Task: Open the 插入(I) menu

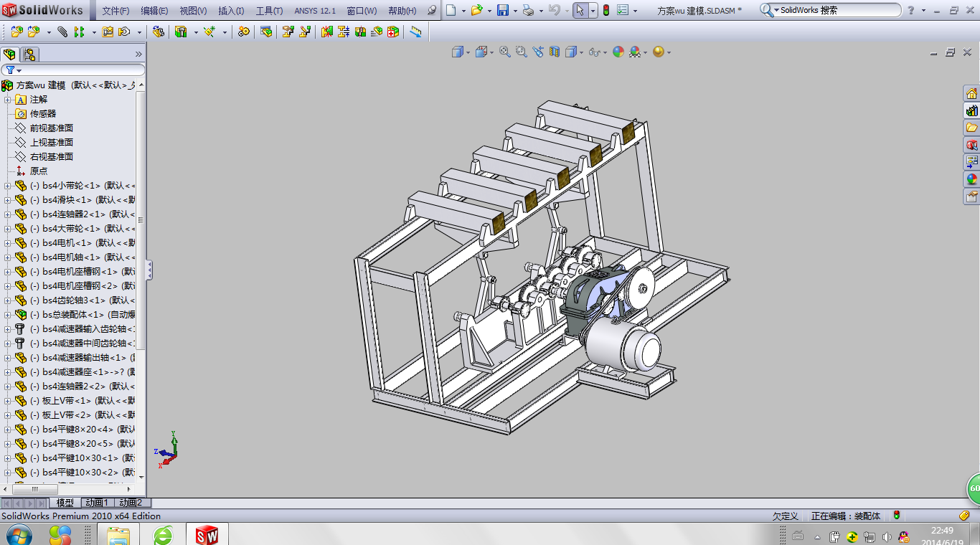Action: [x=231, y=11]
